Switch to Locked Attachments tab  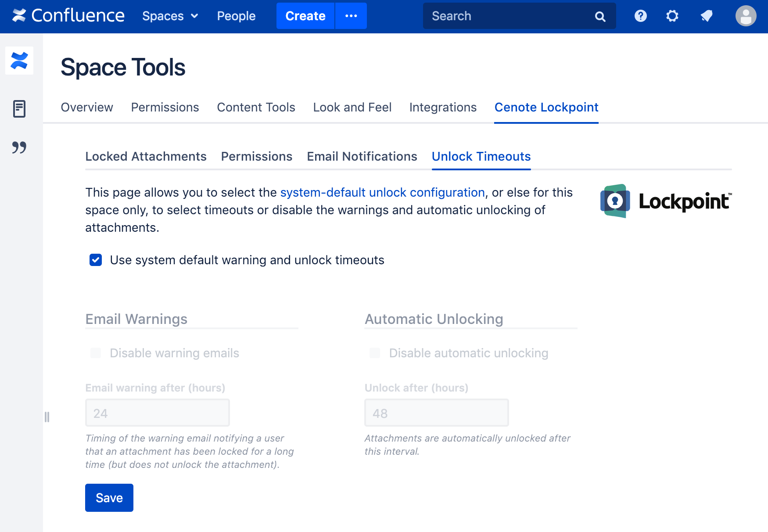[146, 157]
